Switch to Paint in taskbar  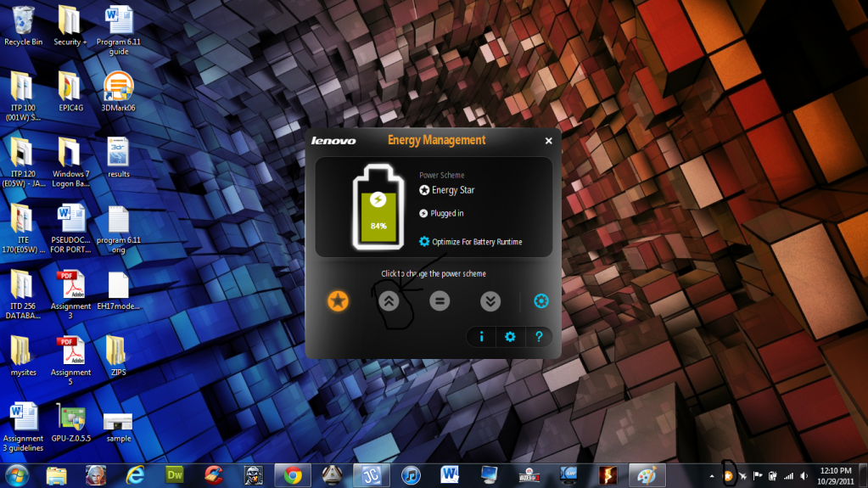(x=647, y=476)
